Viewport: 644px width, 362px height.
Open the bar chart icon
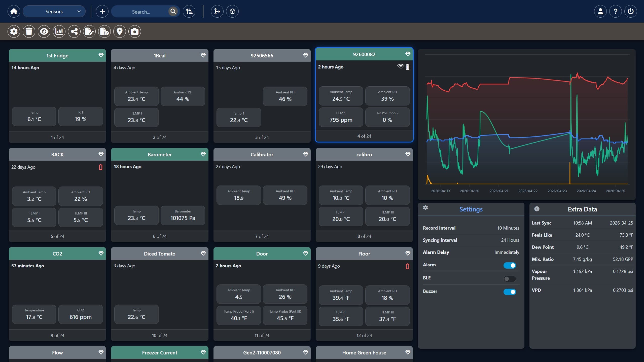click(x=59, y=31)
